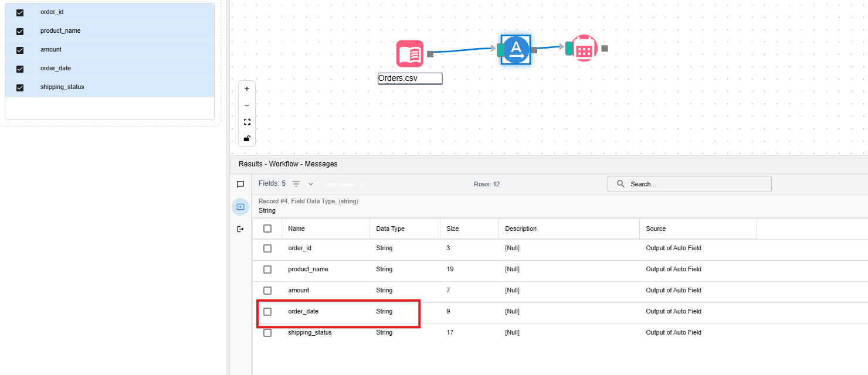Tick the order_date row checkbox in results
868x375 pixels.
(x=267, y=312)
